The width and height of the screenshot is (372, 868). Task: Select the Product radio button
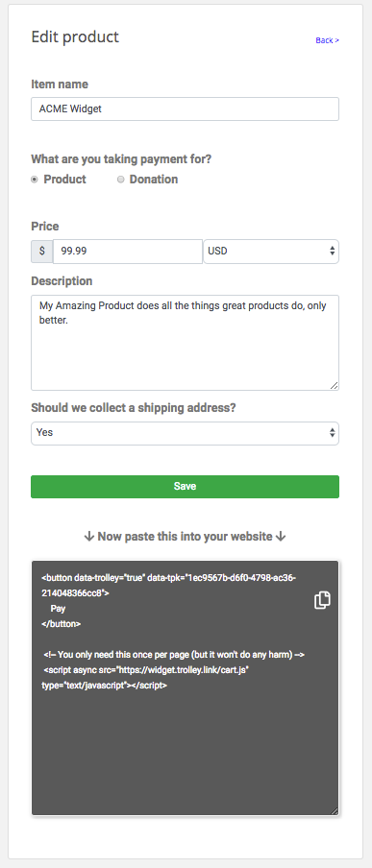click(35, 180)
